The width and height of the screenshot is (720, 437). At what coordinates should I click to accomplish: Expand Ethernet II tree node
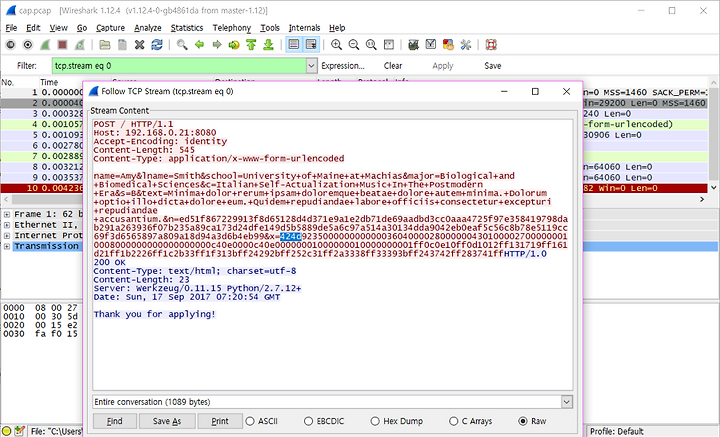click(7, 225)
